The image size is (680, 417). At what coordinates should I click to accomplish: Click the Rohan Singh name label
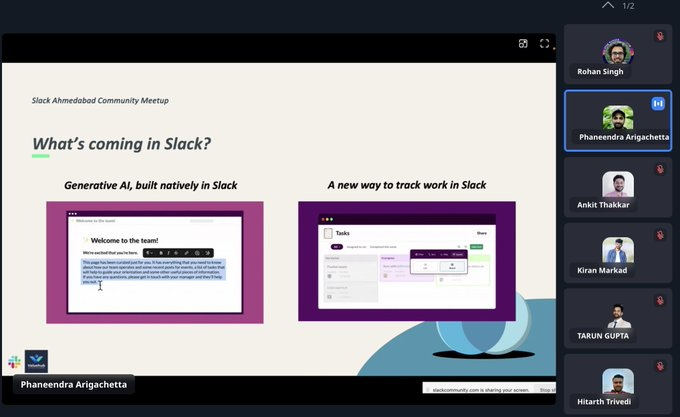[600, 72]
